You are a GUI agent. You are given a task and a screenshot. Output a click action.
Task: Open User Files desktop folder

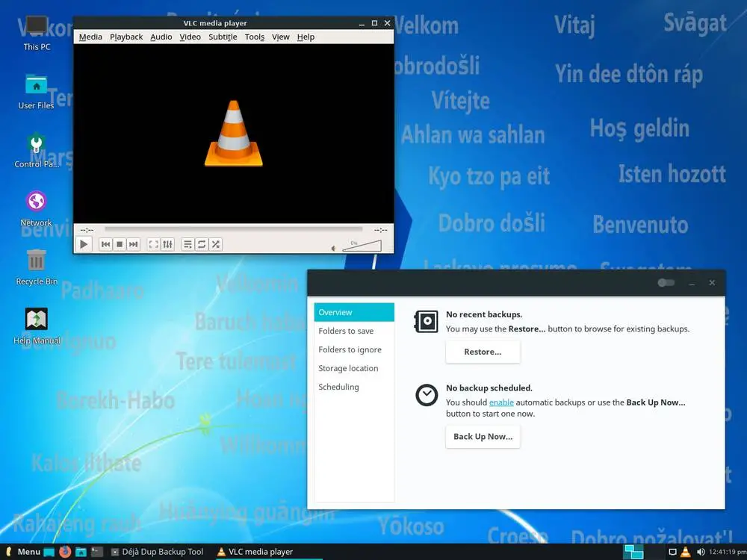[36, 91]
